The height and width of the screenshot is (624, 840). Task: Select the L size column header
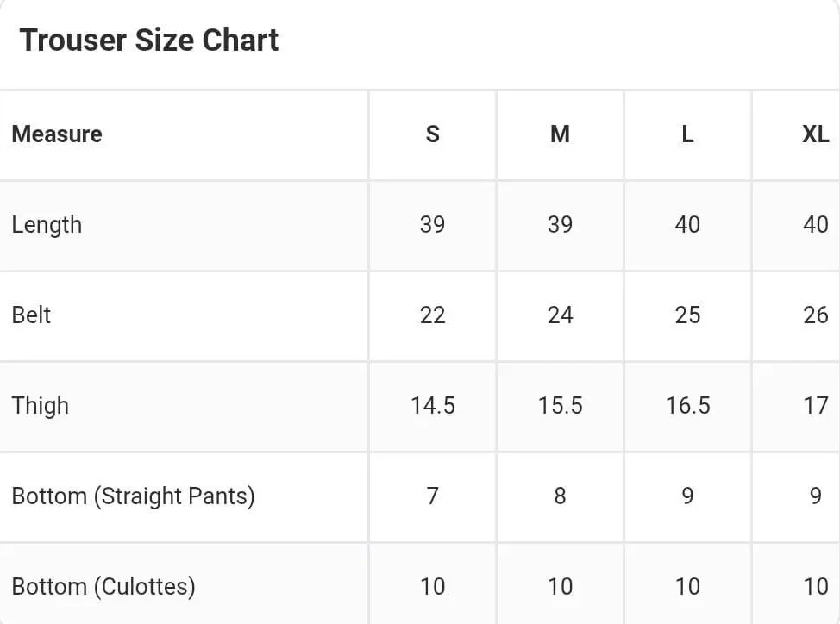point(687,134)
